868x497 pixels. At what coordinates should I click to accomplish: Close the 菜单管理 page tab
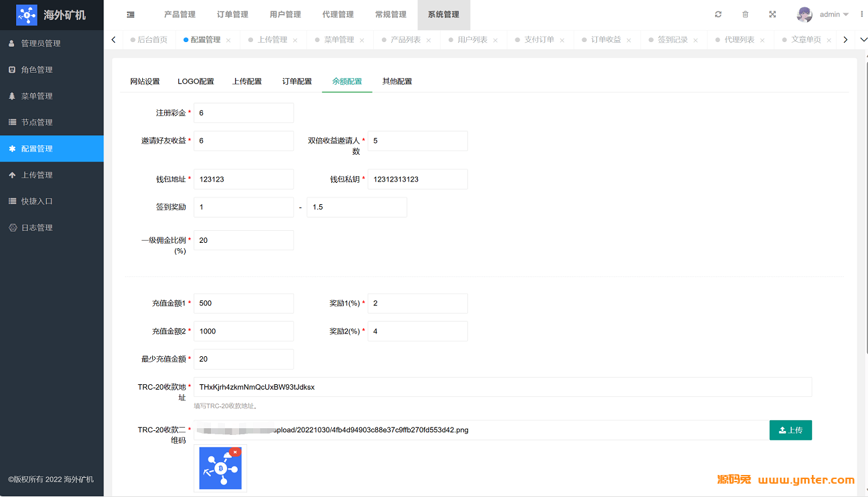coord(362,40)
